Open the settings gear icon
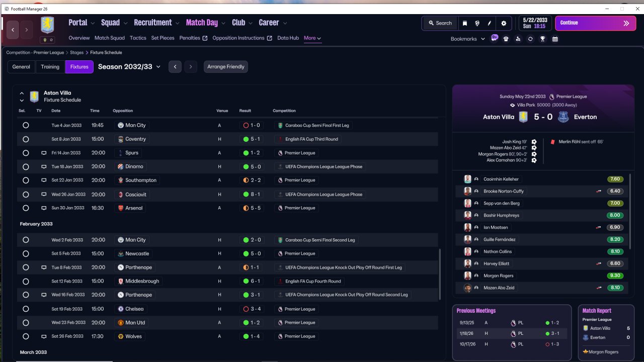 504,23
